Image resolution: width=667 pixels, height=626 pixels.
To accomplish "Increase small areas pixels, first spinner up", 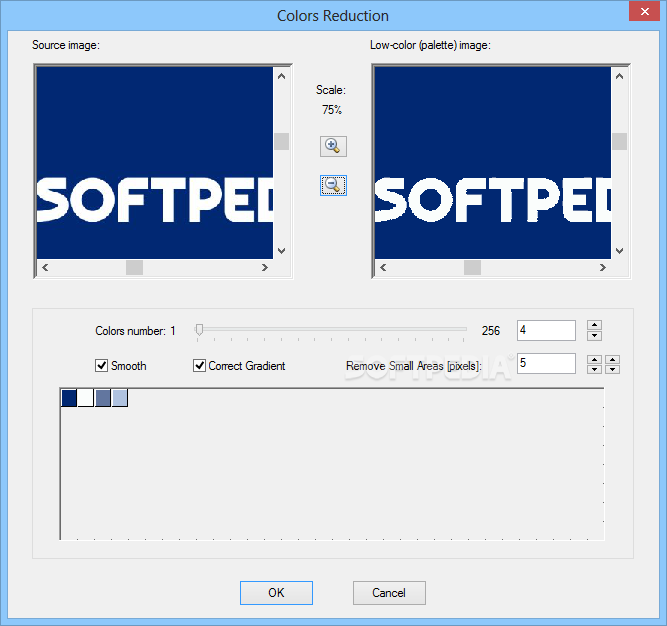I will (x=594, y=360).
